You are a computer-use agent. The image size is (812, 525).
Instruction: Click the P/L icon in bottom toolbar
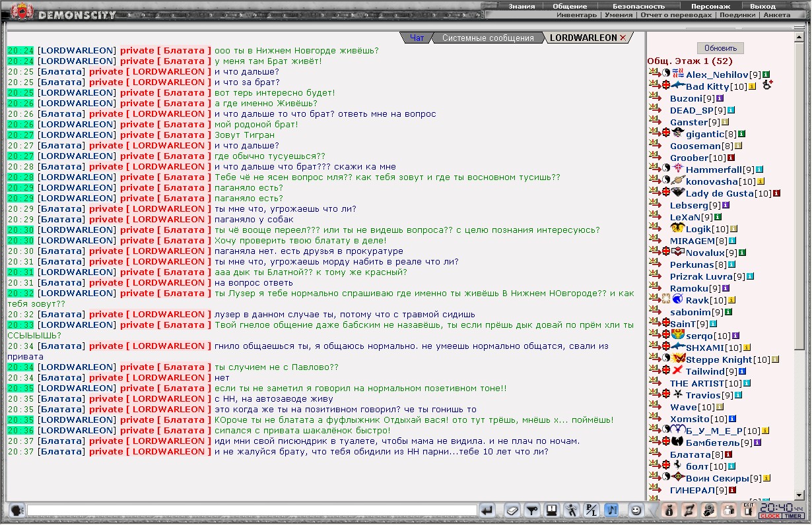592,510
